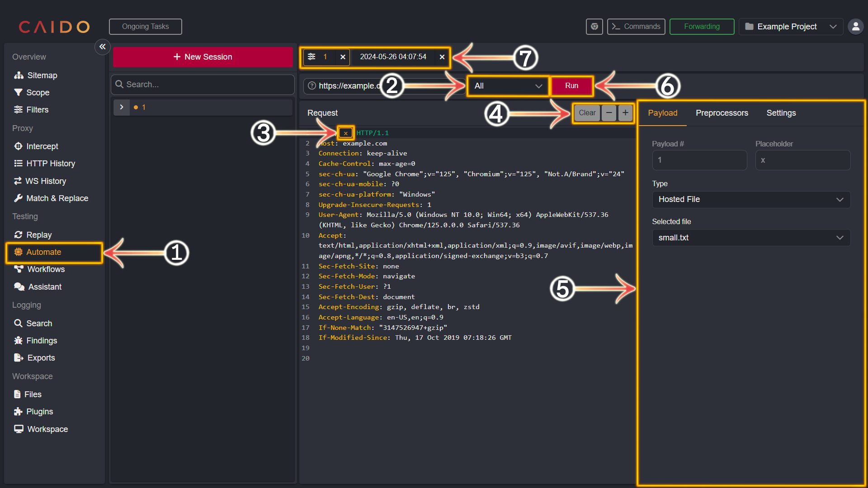
Task: Open the user account avatar menu
Action: click(x=856, y=27)
